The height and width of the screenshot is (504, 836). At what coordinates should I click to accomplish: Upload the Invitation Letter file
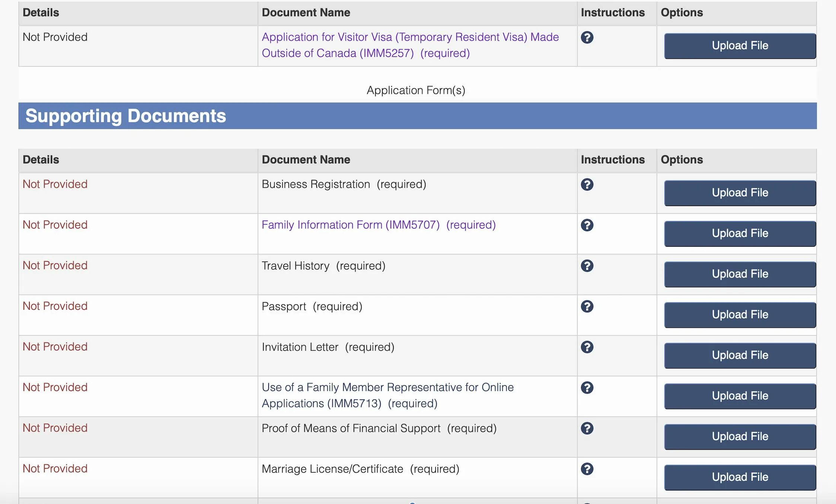(x=740, y=355)
